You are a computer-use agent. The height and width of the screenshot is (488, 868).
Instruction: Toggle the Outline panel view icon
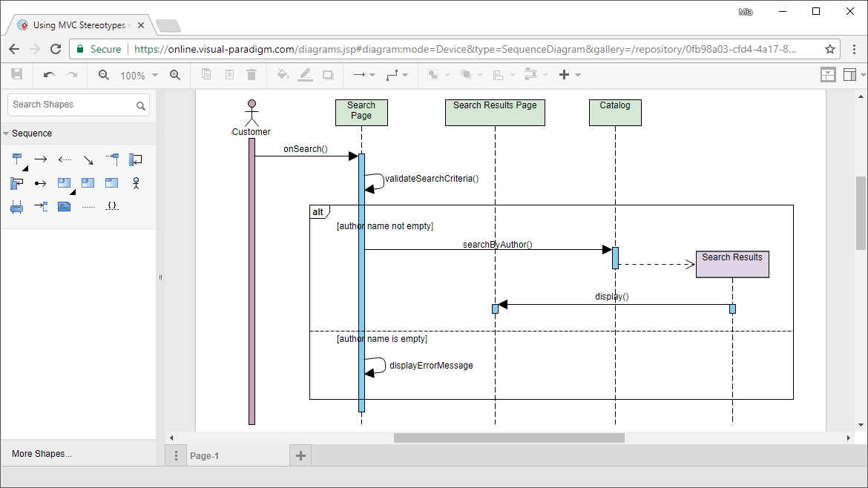pyautogui.click(x=828, y=75)
